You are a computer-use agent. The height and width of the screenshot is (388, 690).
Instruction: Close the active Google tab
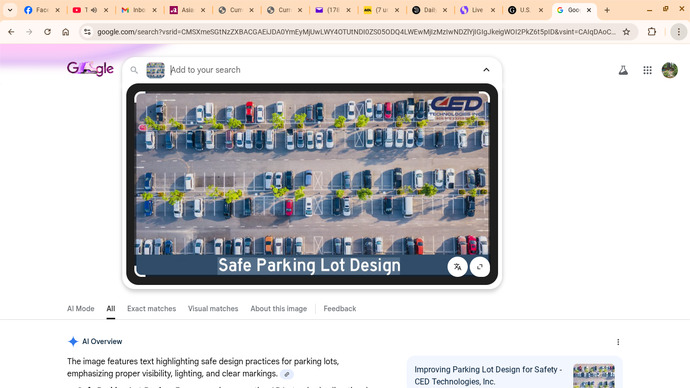pyautogui.click(x=589, y=10)
